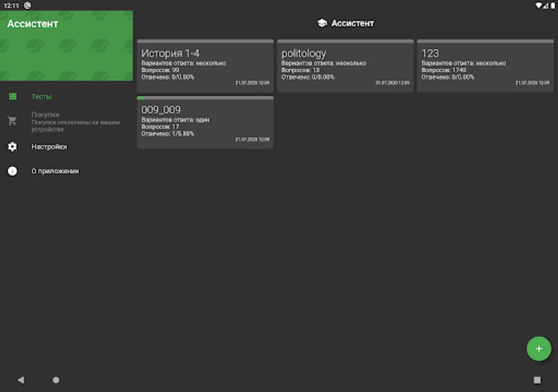Select the Тесты list icon
558x392 pixels.
coord(12,96)
